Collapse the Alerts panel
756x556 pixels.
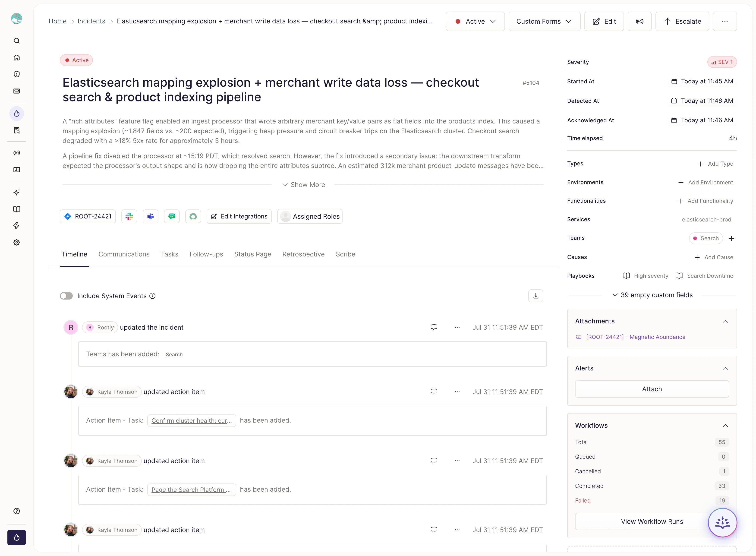pos(725,368)
